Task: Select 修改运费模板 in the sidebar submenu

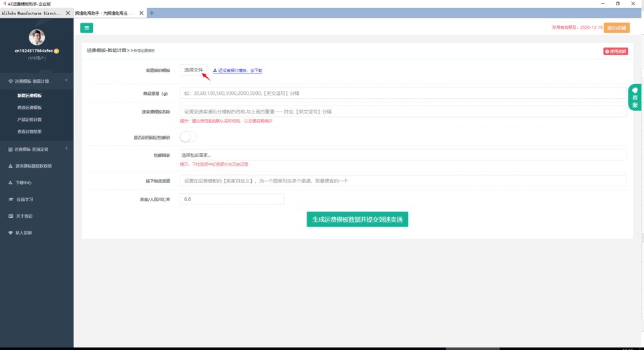Action: [x=29, y=108]
